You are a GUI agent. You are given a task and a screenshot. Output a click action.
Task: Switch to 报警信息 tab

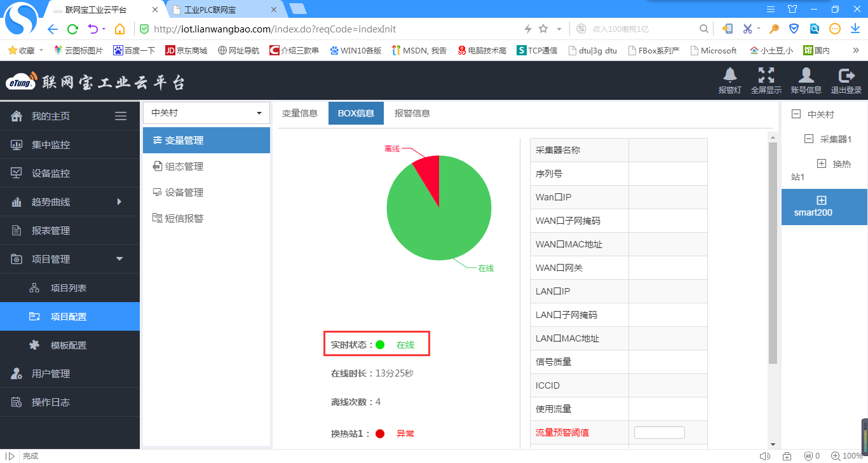pyautogui.click(x=412, y=113)
